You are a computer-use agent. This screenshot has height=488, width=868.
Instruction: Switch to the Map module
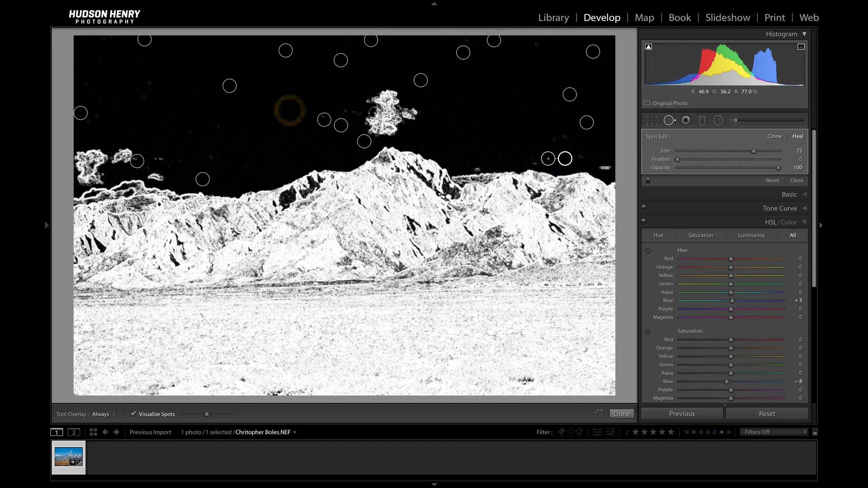coord(644,17)
